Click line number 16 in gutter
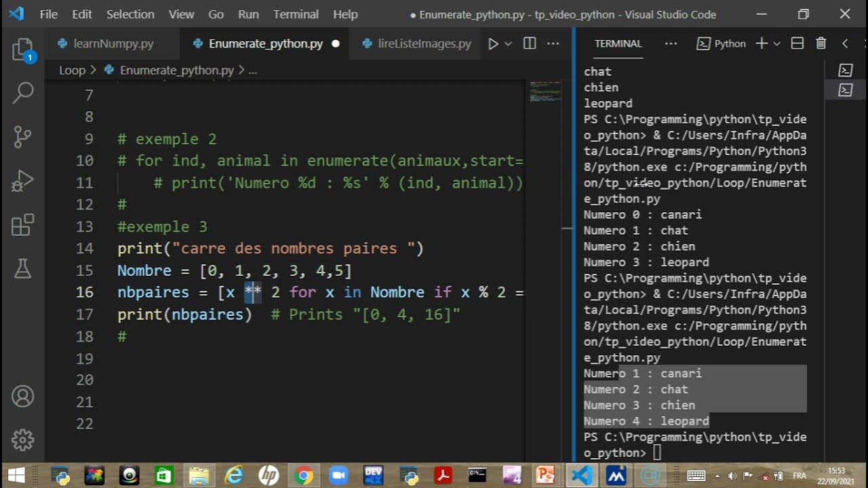 pos(85,292)
